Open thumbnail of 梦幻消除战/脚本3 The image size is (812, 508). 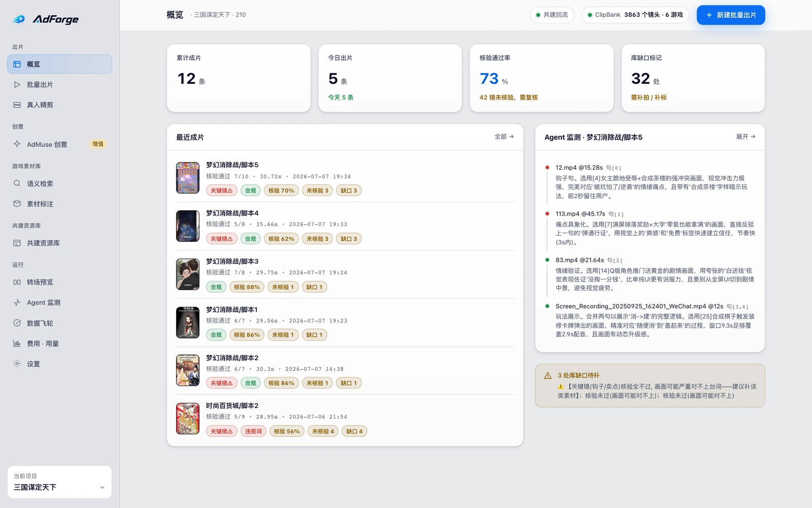point(188,274)
